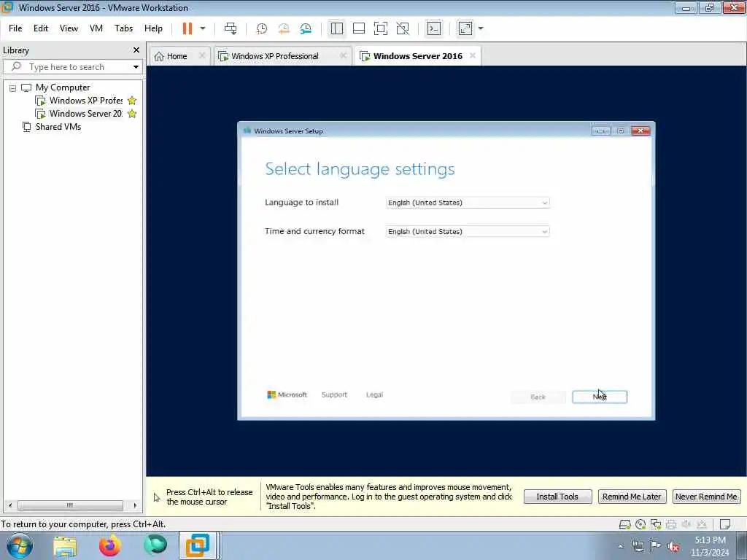Pause the virtual machine with the toolbar button

(x=187, y=28)
